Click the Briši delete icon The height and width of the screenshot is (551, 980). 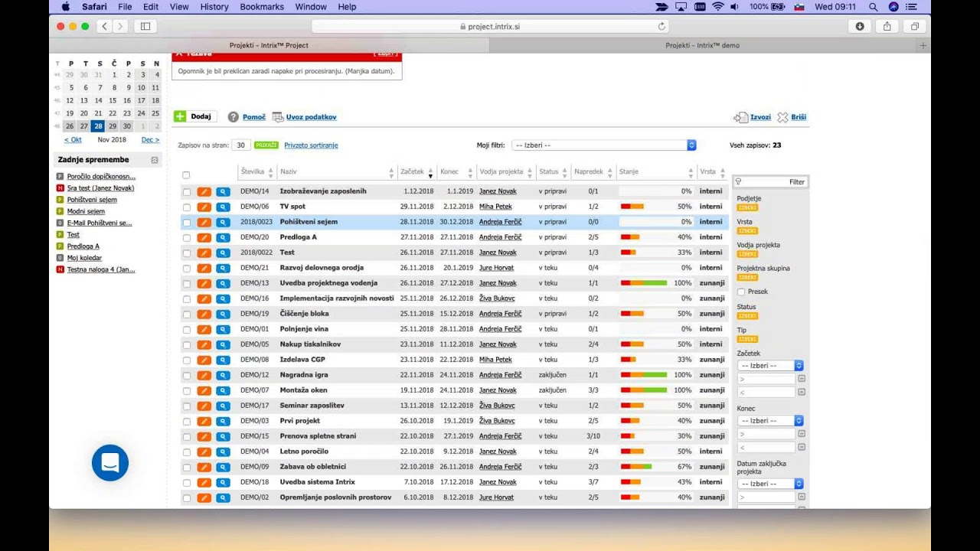tap(782, 117)
